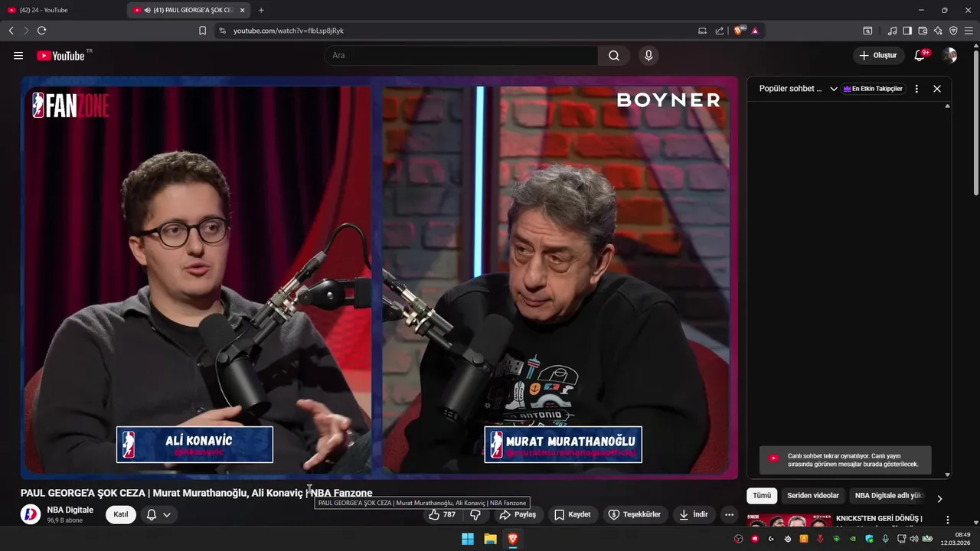Close the PAUL GEORGE'A ŞOK CEZA browser tab

242,10
